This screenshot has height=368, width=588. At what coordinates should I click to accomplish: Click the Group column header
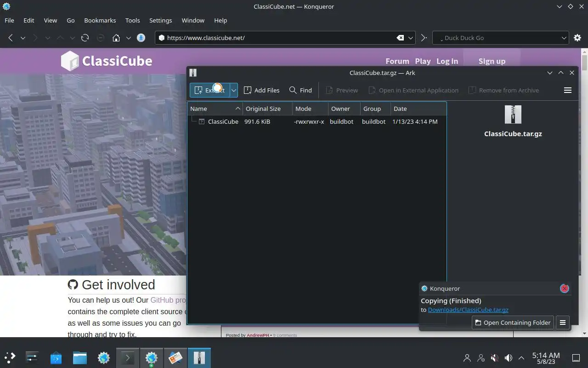click(375, 109)
